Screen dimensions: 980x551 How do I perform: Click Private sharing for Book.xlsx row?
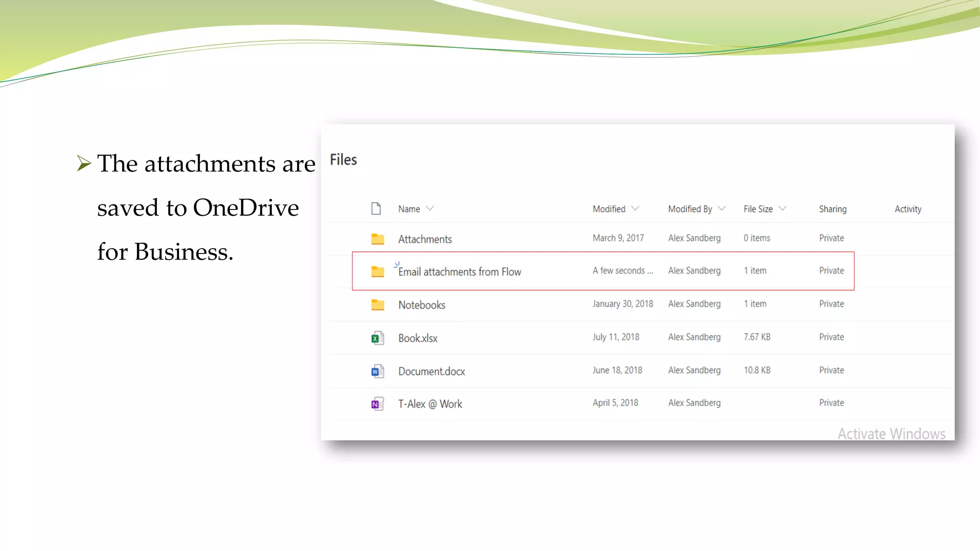pos(831,337)
